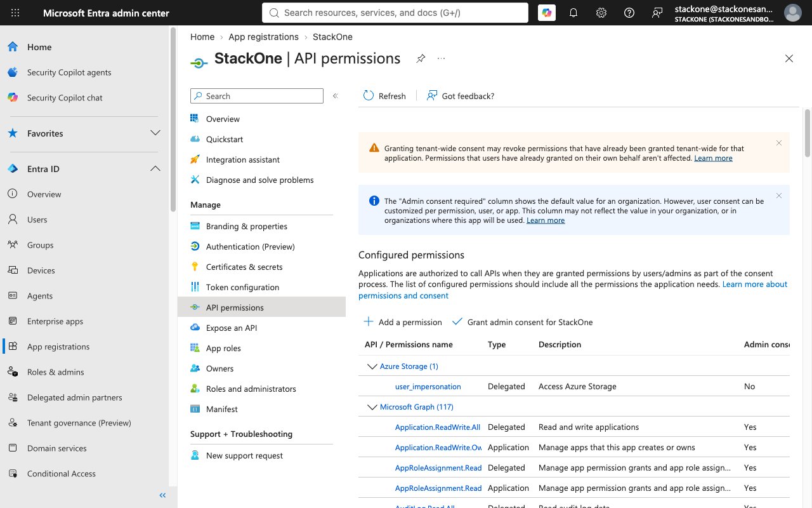Open the portal waffle menu icon

(x=15, y=13)
